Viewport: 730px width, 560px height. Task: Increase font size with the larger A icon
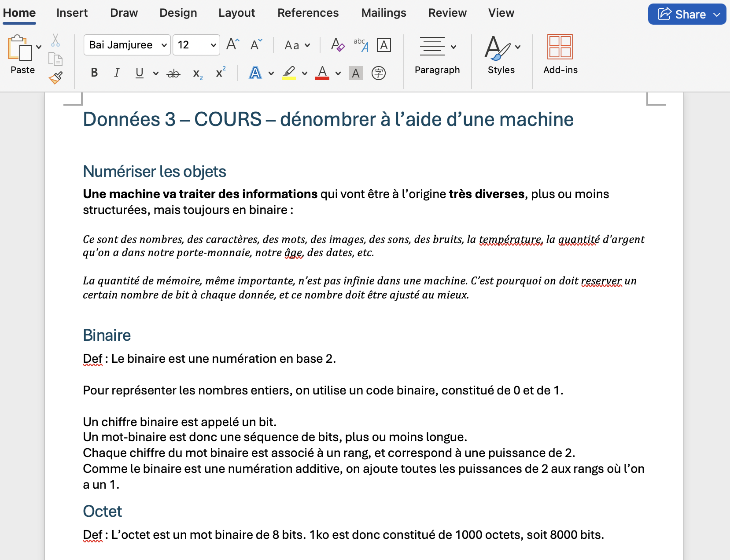[232, 44]
